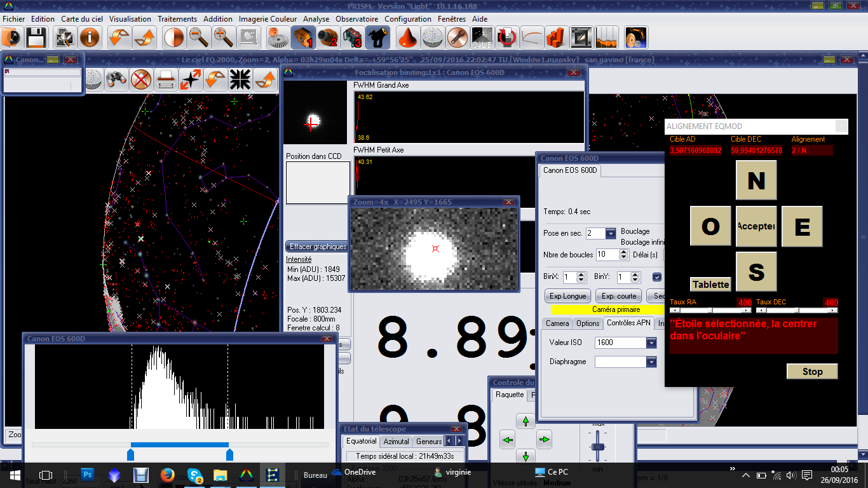Open Firefox from the taskbar
This screenshot has width=868, height=488.
pos(168,475)
